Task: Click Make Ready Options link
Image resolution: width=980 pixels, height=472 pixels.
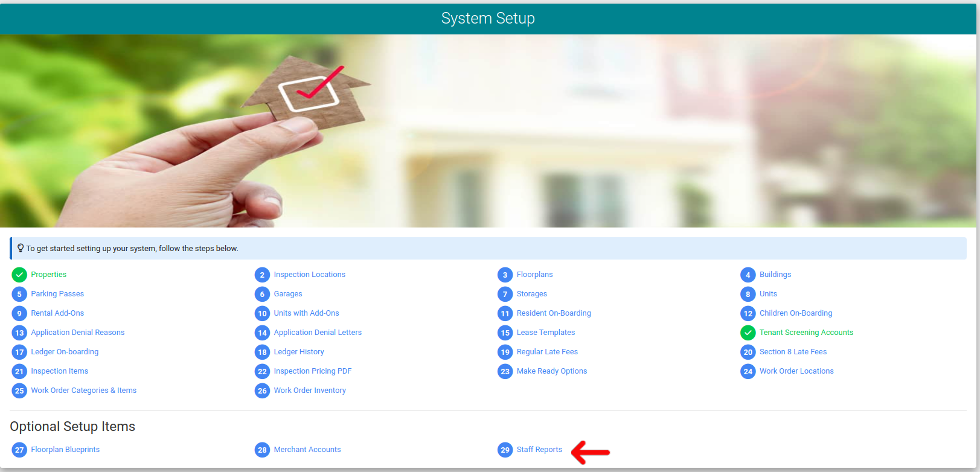Action: pos(551,371)
